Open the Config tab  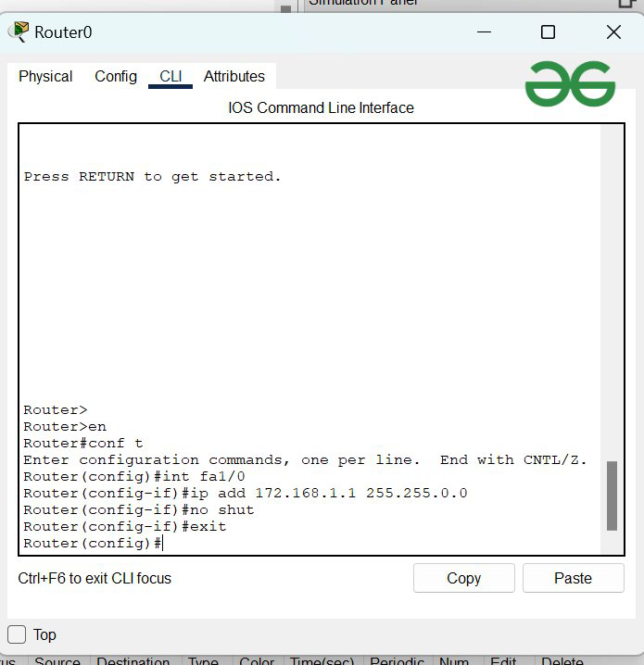coord(116,77)
